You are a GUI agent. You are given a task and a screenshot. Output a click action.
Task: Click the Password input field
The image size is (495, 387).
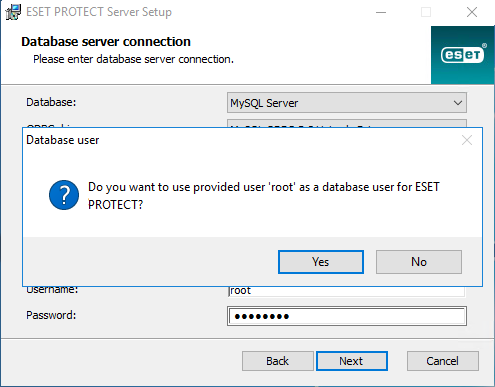[347, 316]
